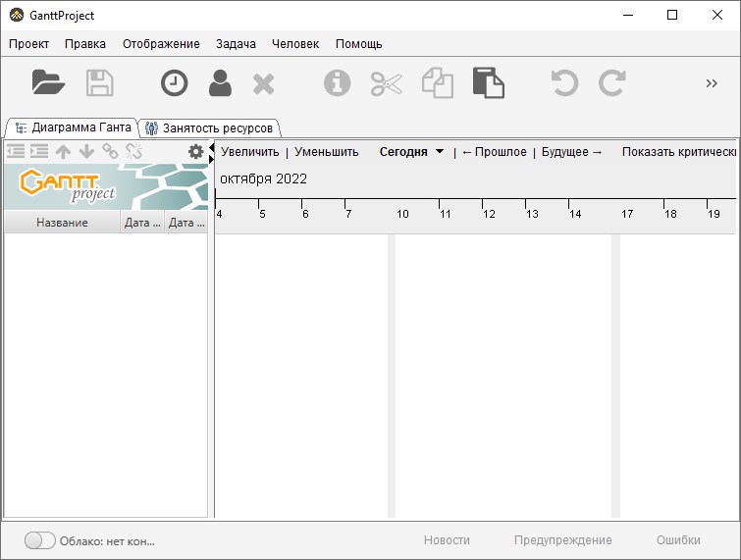The width and height of the screenshot is (741, 560).
Task: Toggle the cloud connection switch
Action: (39, 540)
